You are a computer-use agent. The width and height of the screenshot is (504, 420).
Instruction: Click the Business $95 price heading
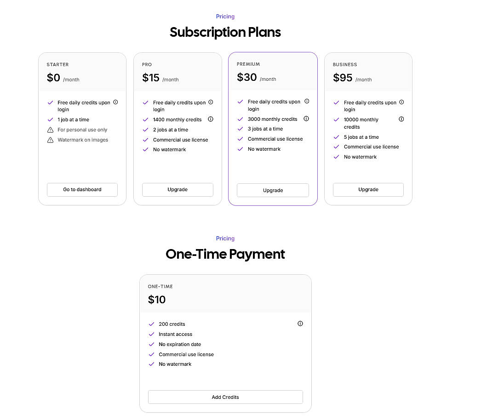pos(343,78)
